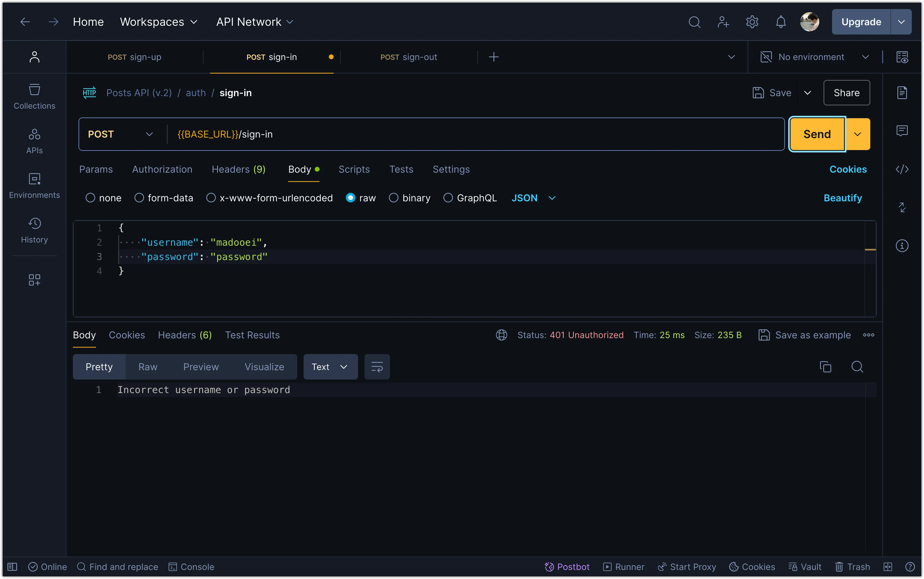The height and width of the screenshot is (579, 924).
Task: Open the Upgrade options arrow
Action: click(x=901, y=22)
